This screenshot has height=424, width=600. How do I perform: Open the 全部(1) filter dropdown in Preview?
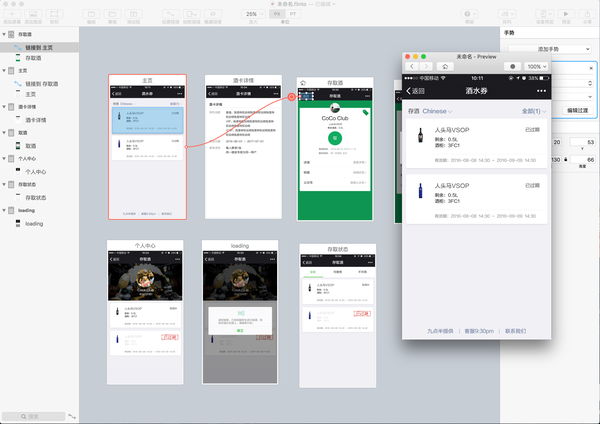(x=534, y=111)
